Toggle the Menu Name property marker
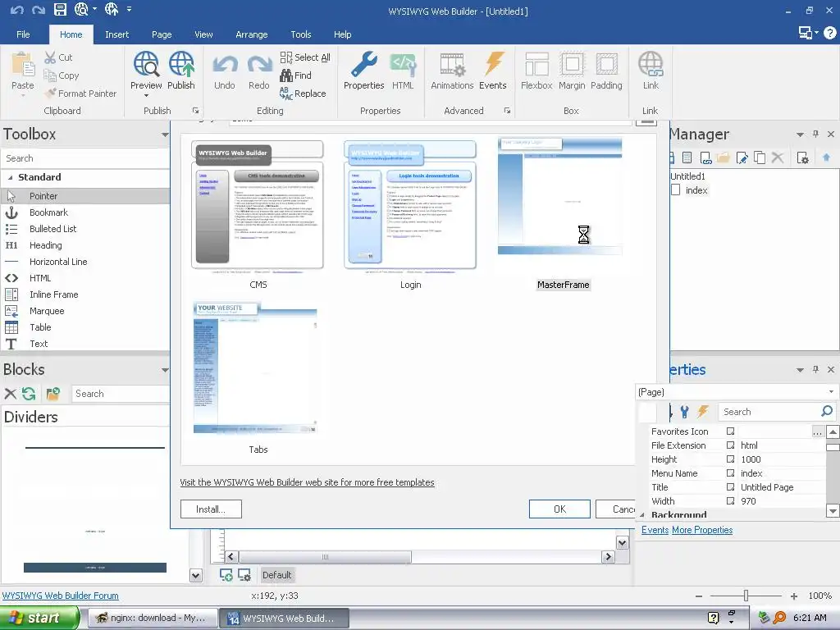Viewport: 840px width, 630px height. (730, 473)
